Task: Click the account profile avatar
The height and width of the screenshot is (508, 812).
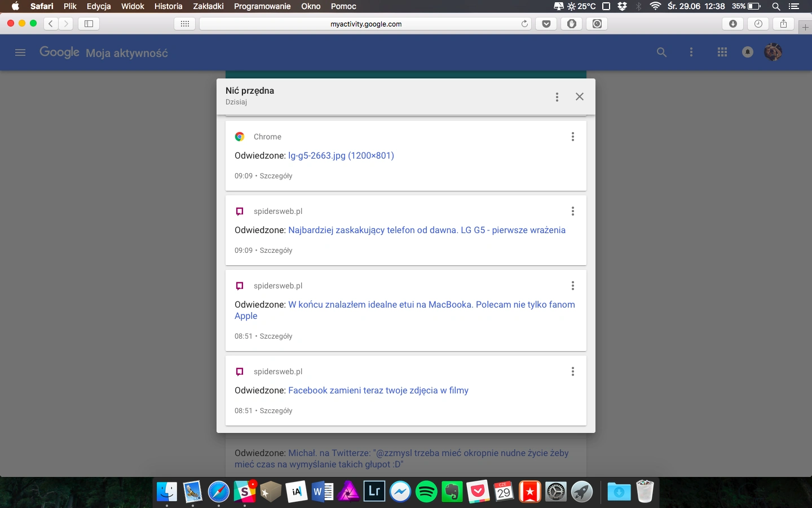Action: [x=773, y=52]
